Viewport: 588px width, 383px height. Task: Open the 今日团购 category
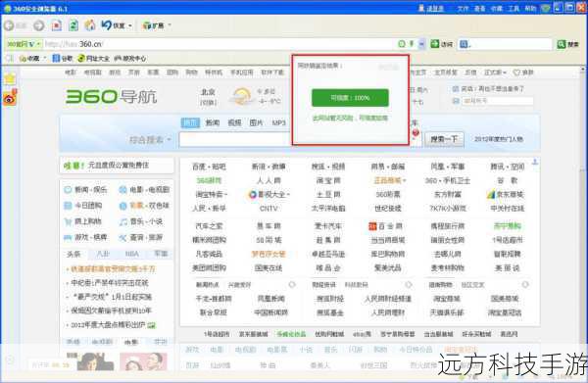point(83,206)
